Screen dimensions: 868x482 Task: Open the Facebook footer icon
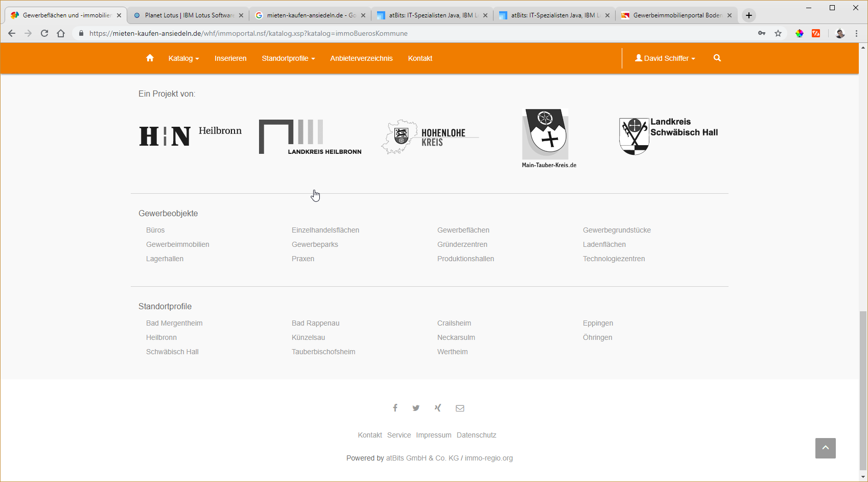[x=395, y=408]
